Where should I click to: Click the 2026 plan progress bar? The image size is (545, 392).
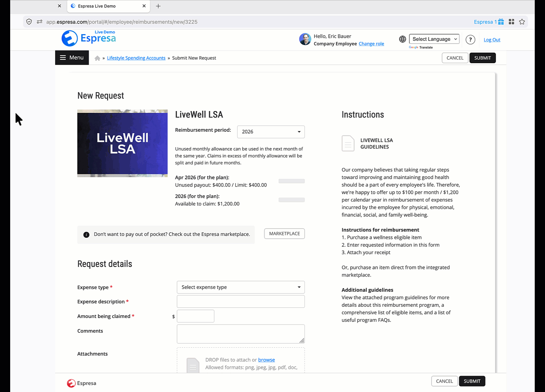[292, 200]
